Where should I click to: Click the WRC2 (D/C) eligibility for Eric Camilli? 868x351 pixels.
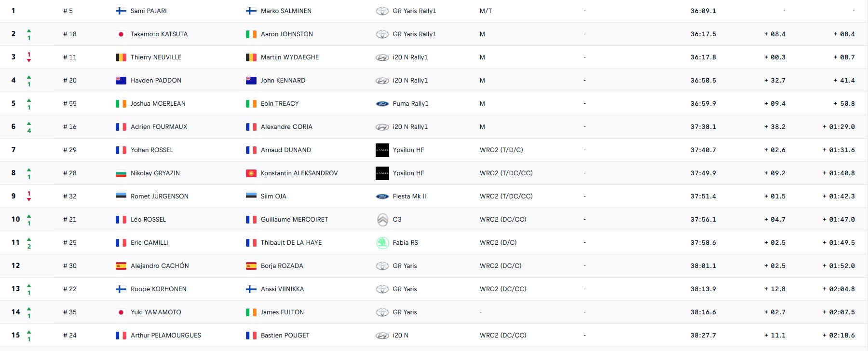click(x=498, y=243)
